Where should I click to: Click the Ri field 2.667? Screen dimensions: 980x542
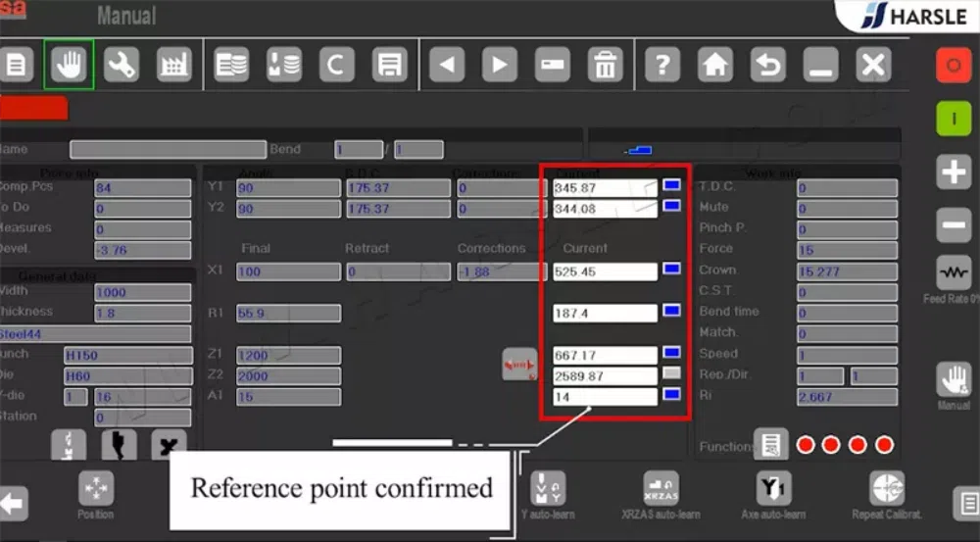point(847,397)
